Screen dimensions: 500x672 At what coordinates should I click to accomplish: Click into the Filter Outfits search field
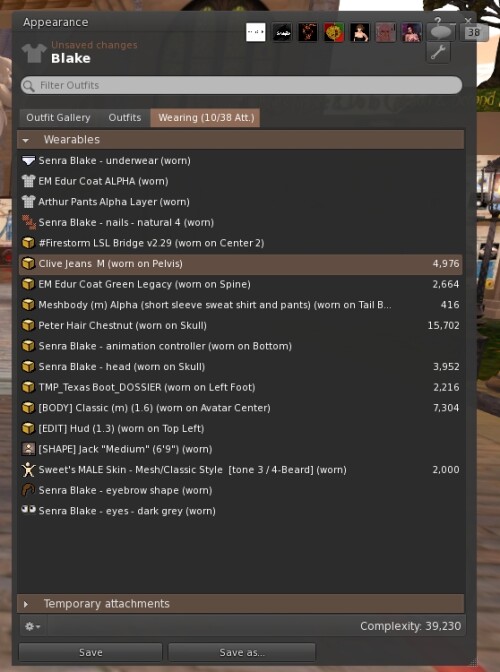(241, 85)
